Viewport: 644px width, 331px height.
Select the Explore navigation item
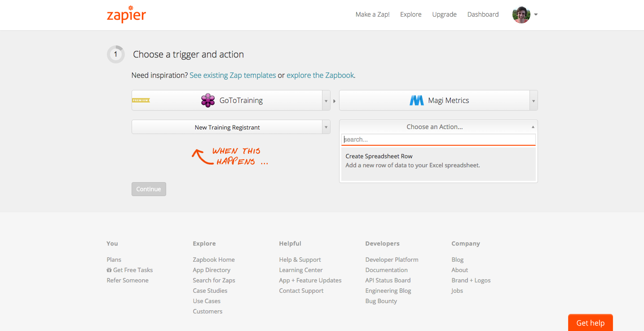point(410,14)
